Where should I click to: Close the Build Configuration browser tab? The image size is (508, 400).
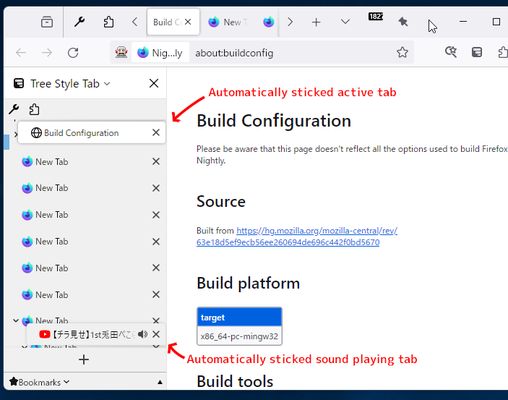[188, 22]
